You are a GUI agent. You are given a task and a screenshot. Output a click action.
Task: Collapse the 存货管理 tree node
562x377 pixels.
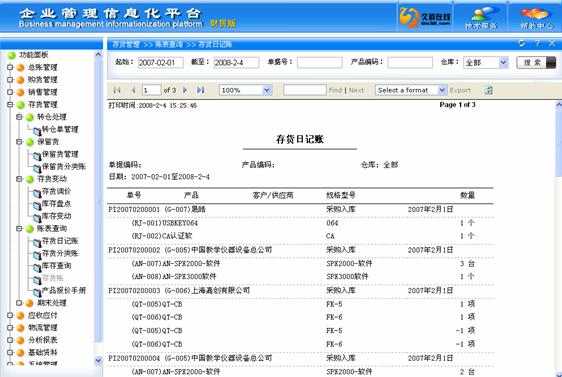tap(10, 105)
